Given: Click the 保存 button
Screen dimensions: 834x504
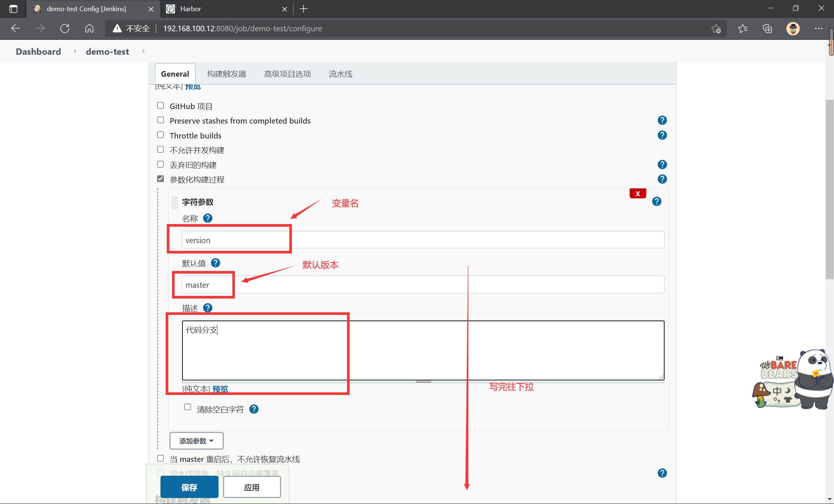Looking at the screenshot, I should pyautogui.click(x=189, y=487).
